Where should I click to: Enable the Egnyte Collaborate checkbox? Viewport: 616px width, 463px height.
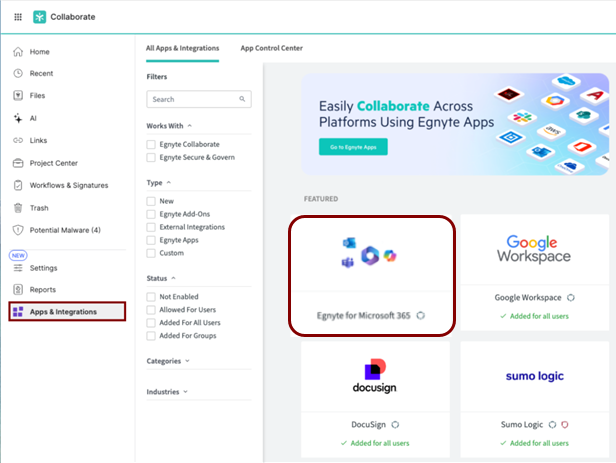coord(151,144)
